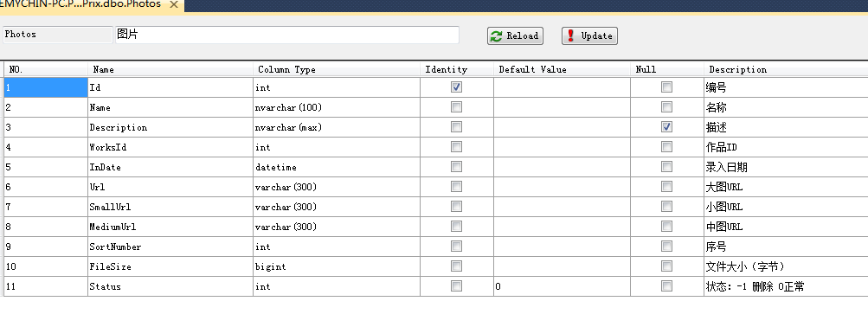Tick Null checkbox for FileSize row

(x=666, y=266)
